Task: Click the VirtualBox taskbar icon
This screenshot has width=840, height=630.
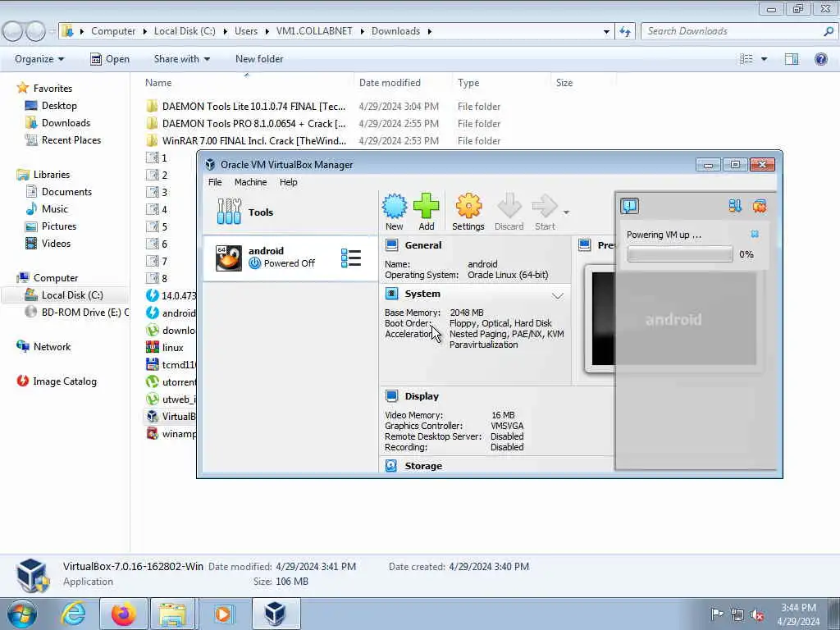Action: coord(276,614)
